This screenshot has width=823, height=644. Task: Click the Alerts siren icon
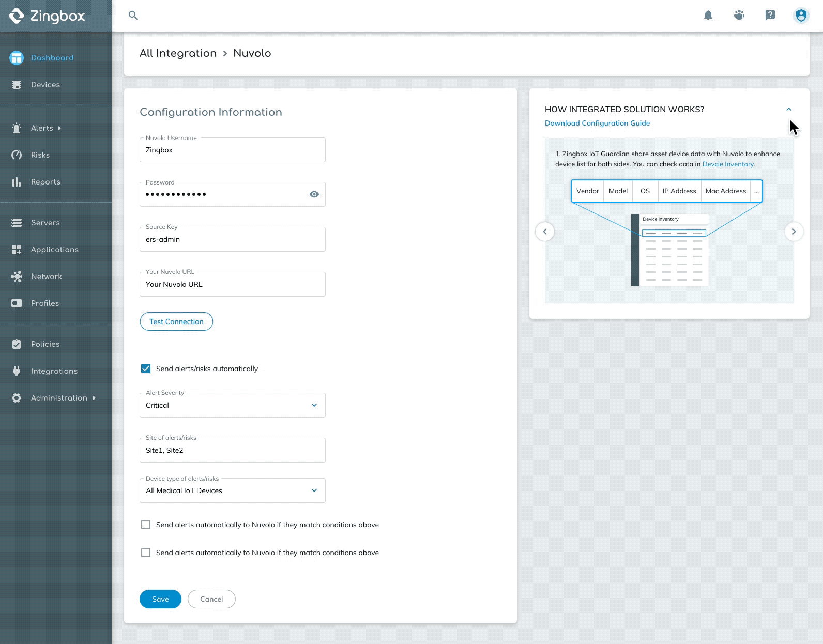tap(17, 128)
